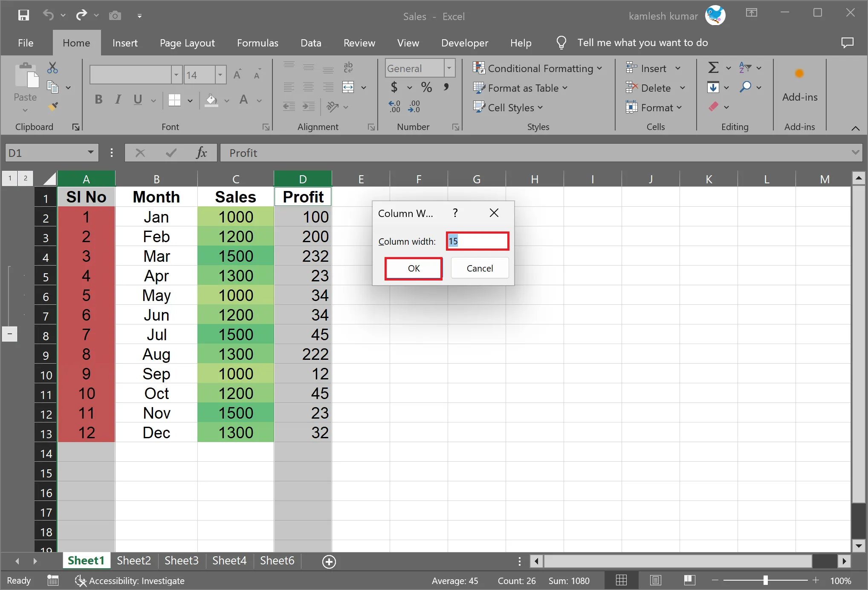The image size is (868, 590).
Task: Toggle italic formatting
Action: point(118,99)
